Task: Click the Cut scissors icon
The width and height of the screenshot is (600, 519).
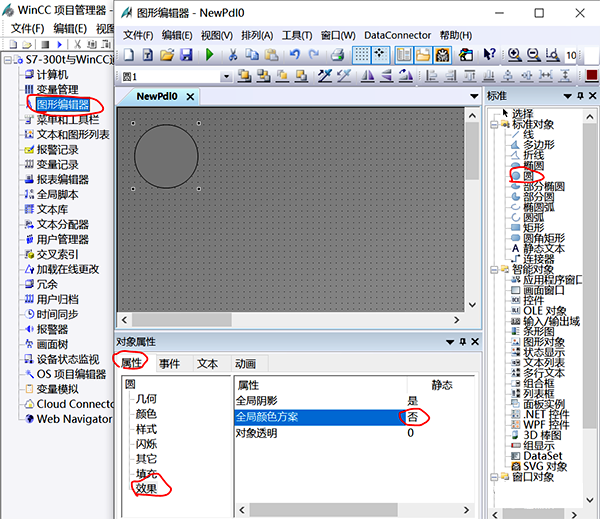Action: tap(233, 55)
